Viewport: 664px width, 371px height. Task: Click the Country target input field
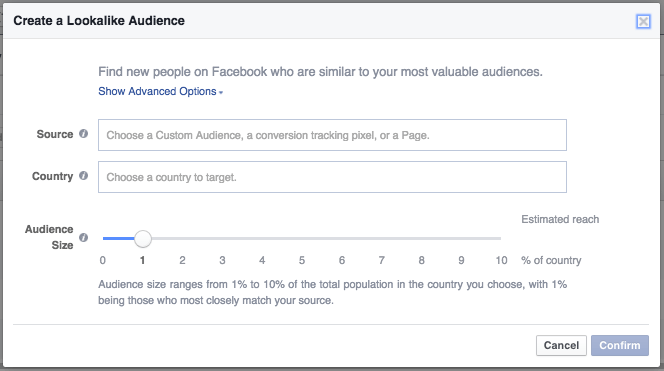click(332, 177)
